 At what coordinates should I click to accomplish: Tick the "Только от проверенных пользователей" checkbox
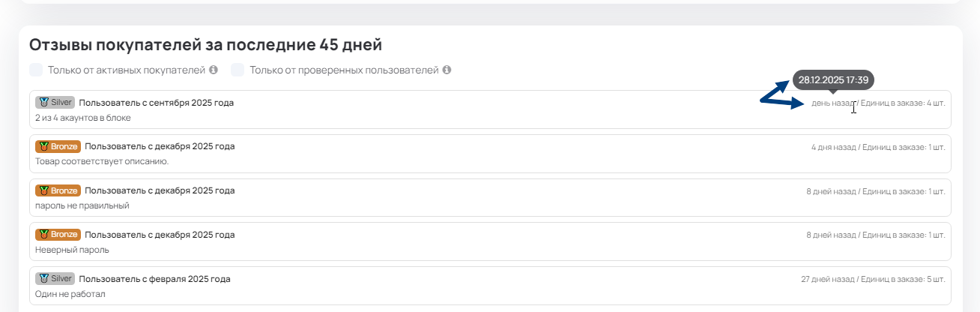tap(238, 70)
